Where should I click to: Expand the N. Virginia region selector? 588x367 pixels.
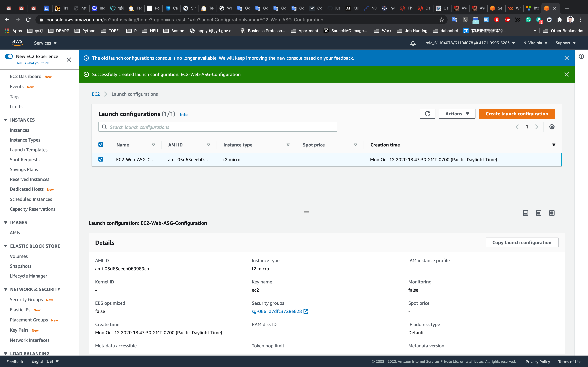coord(535,43)
